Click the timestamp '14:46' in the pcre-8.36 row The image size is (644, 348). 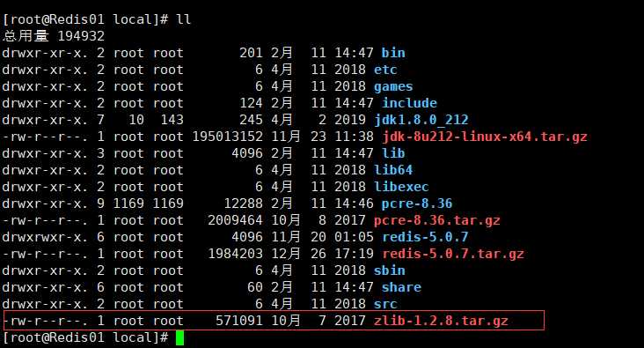click(354, 204)
